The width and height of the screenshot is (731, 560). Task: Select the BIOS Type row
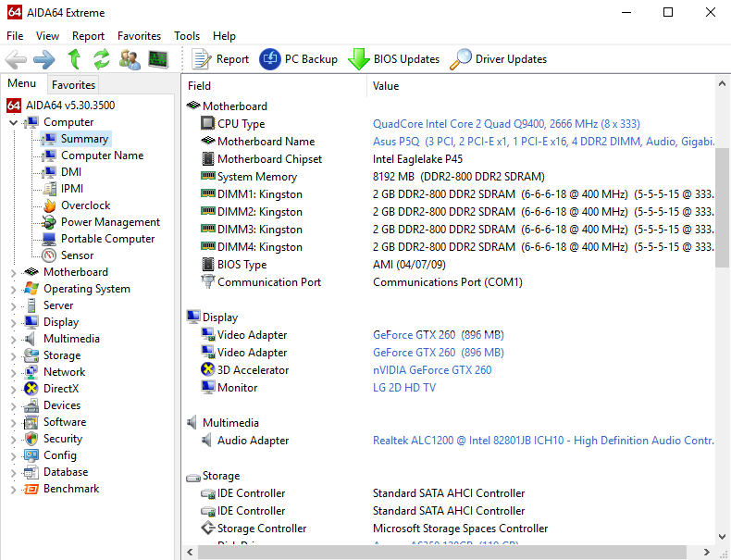coord(449,265)
